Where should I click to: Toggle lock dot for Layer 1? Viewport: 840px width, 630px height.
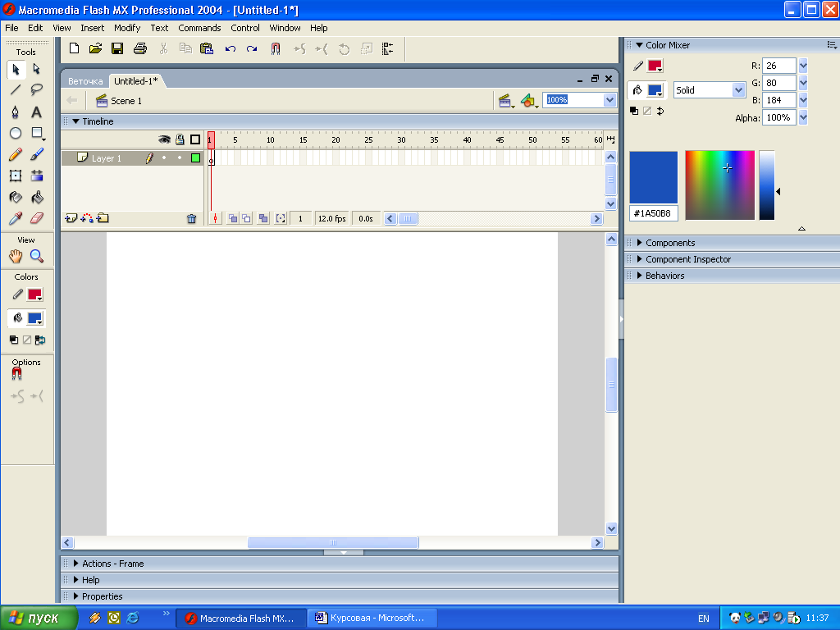pyautogui.click(x=180, y=158)
